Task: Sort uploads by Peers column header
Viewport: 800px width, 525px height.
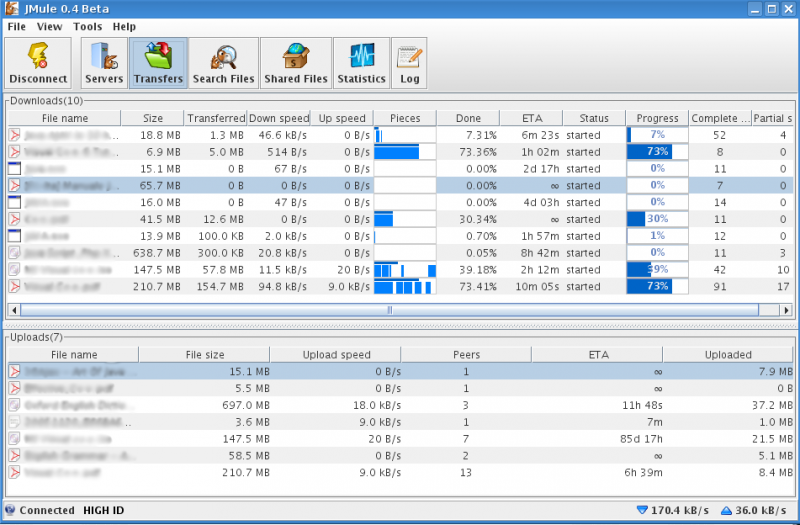Action: point(465,354)
